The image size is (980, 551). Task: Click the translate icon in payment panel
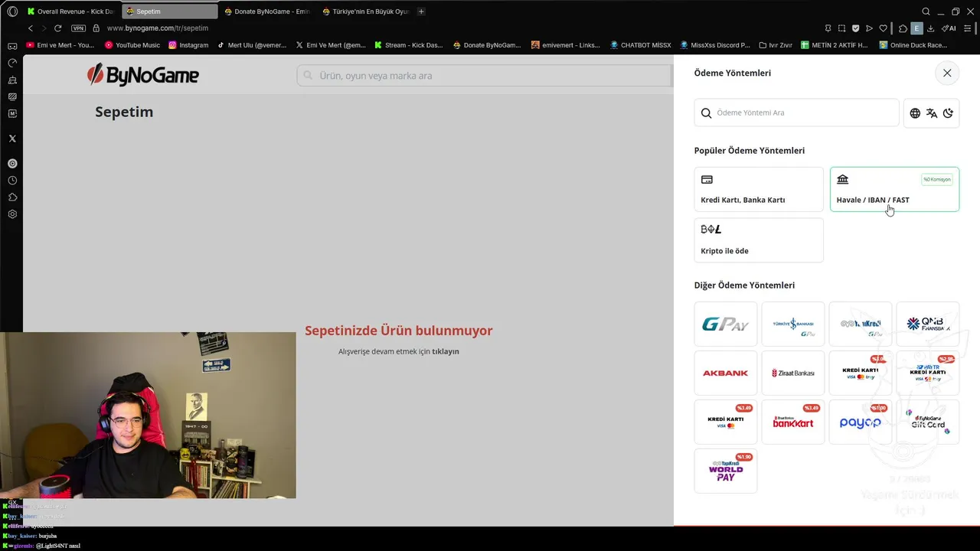(932, 113)
